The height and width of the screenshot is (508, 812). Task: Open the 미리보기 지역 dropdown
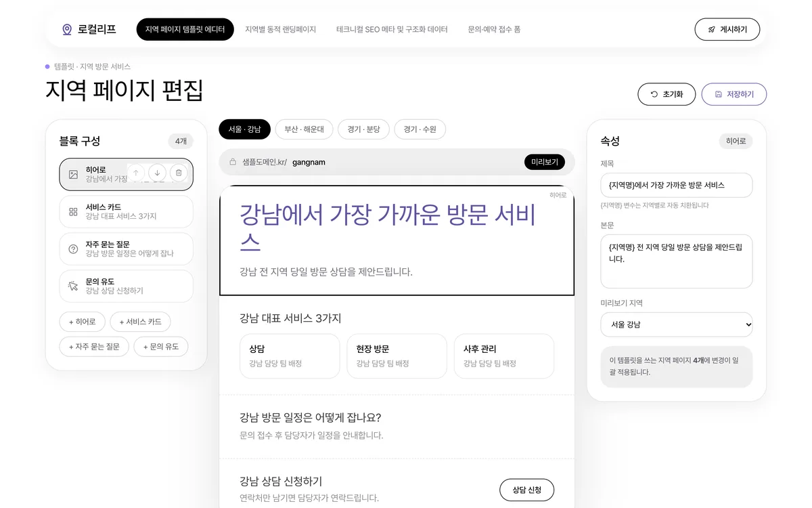pyautogui.click(x=677, y=324)
